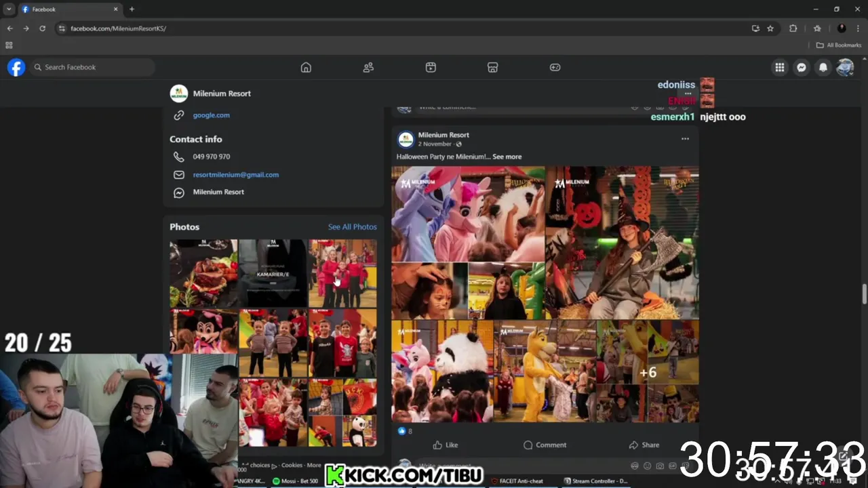The width and height of the screenshot is (868, 488).
Task: Open the witch with axe post photo
Action: click(x=622, y=243)
